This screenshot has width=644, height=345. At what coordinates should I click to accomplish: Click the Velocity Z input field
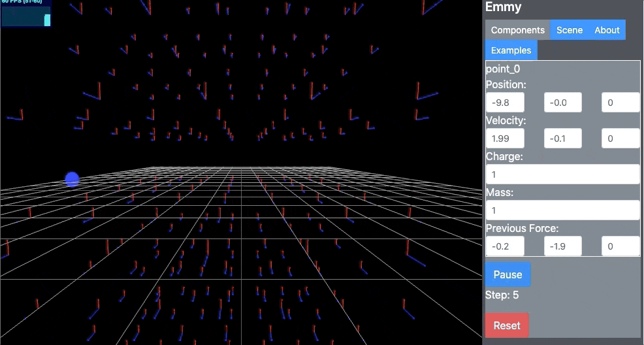click(620, 139)
